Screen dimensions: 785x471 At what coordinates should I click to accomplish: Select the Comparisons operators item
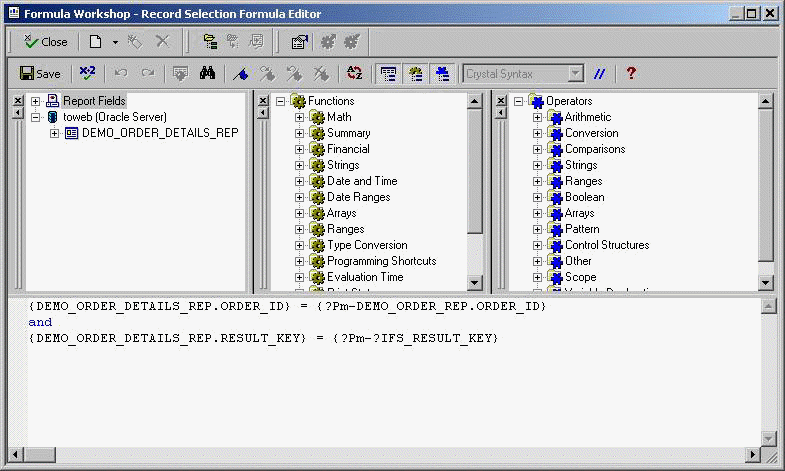[594, 149]
